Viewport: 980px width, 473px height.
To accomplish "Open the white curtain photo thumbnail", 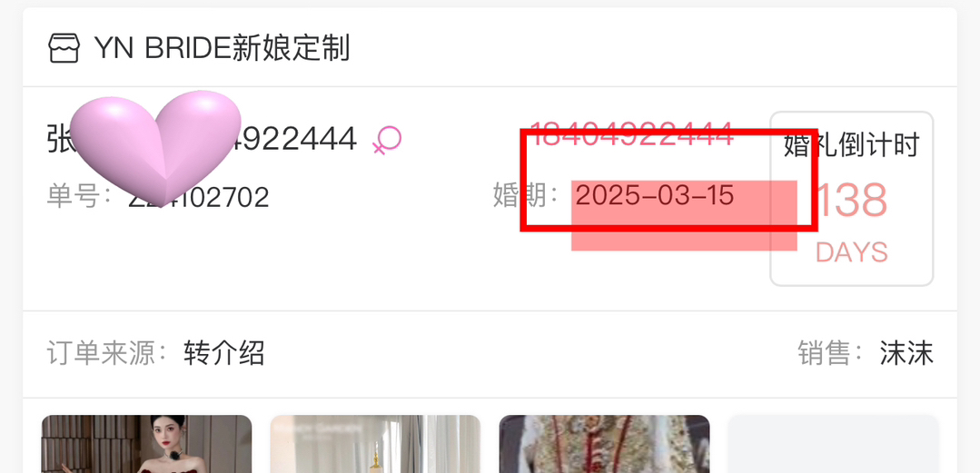I will [x=376, y=444].
